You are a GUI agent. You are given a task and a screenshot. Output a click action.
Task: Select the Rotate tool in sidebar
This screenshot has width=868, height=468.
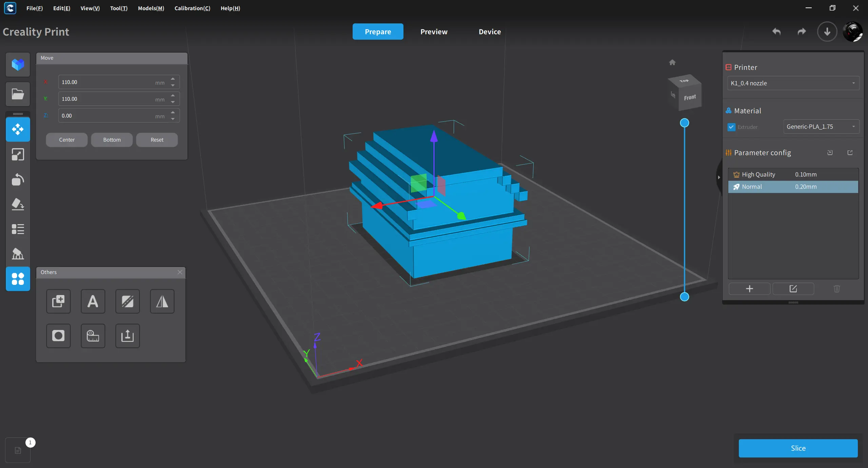pyautogui.click(x=18, y=179)
